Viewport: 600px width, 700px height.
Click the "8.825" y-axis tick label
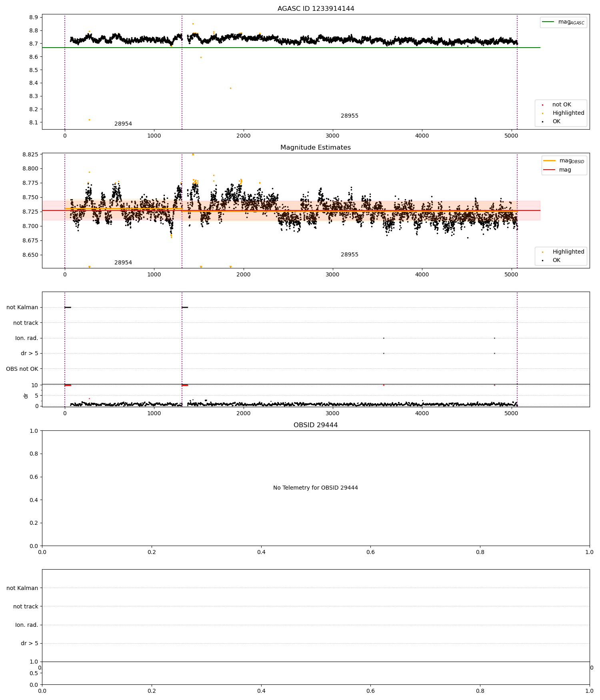point(30,154)
